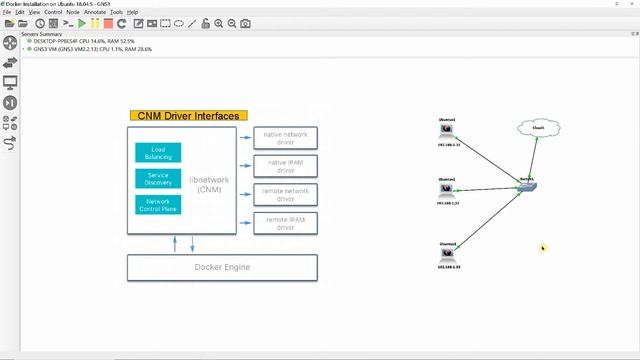
Task: Toggle show interface labels icon
Action: [53, 24]
